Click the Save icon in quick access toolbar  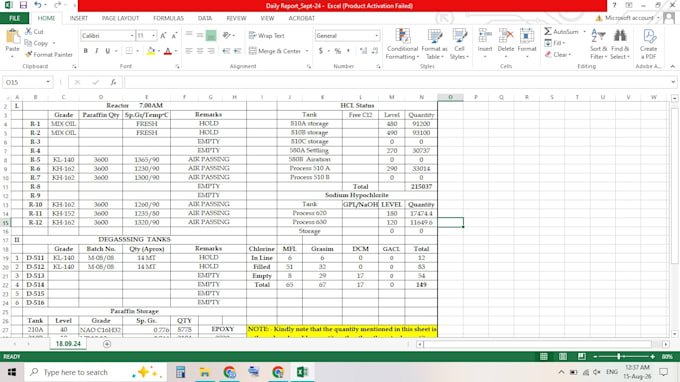(x=23, y=5)
